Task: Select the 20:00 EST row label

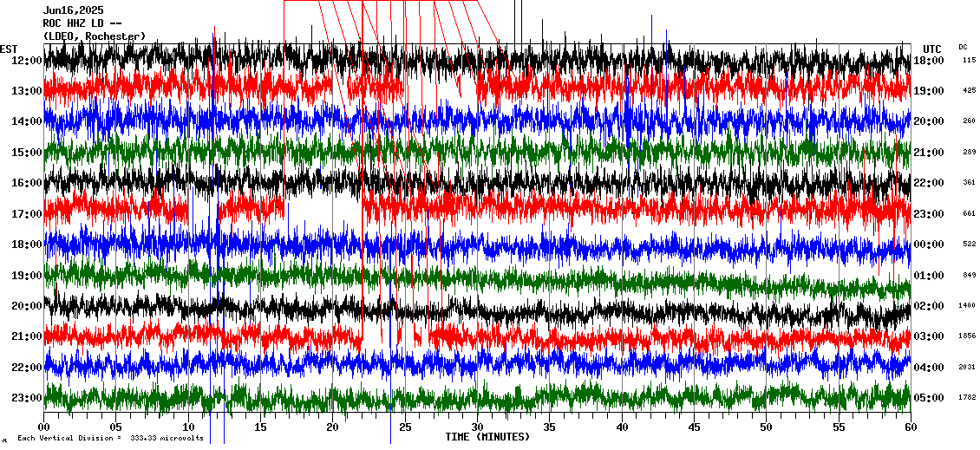Action: pyautogui.click(x=26, y=305)
